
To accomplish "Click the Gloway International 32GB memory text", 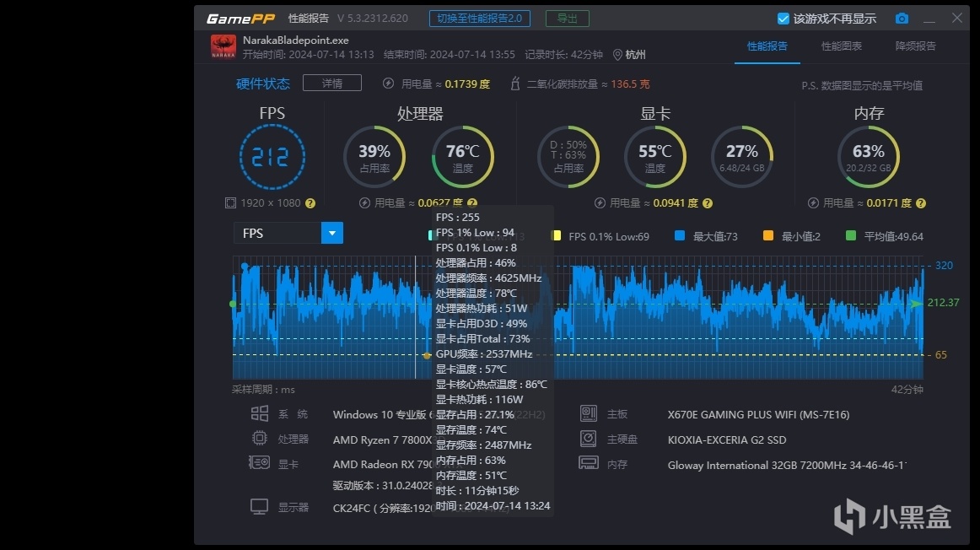I will [787, 465].
